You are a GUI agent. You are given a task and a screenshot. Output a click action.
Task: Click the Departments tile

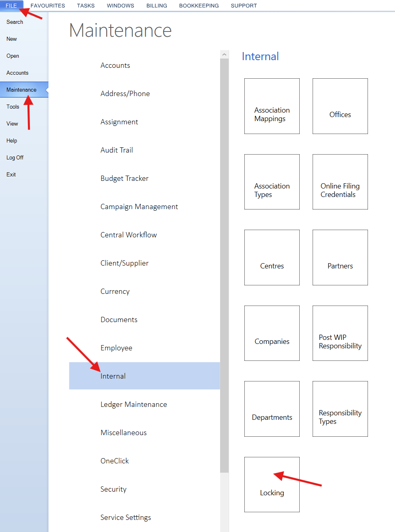(272, 409)
